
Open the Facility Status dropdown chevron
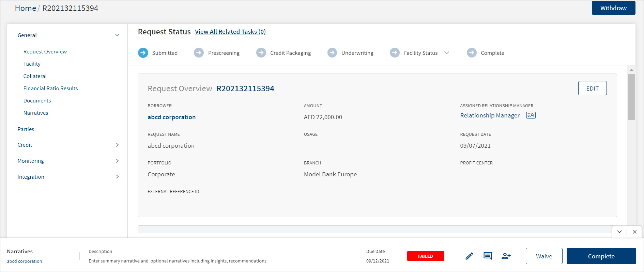(447, 53)
